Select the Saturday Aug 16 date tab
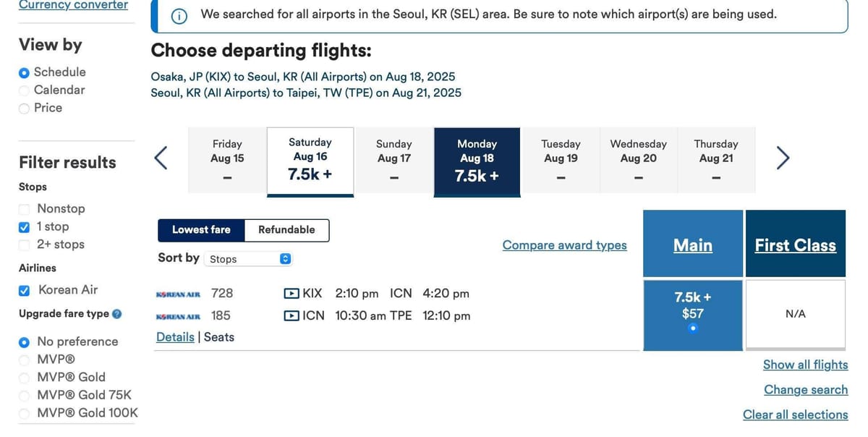Viewport: 868px width, 437px height. pyautogui.click(x=310, y=161)
